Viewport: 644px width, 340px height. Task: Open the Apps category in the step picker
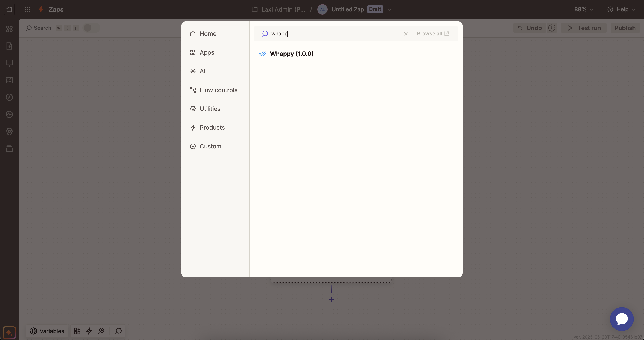(207, 52)
